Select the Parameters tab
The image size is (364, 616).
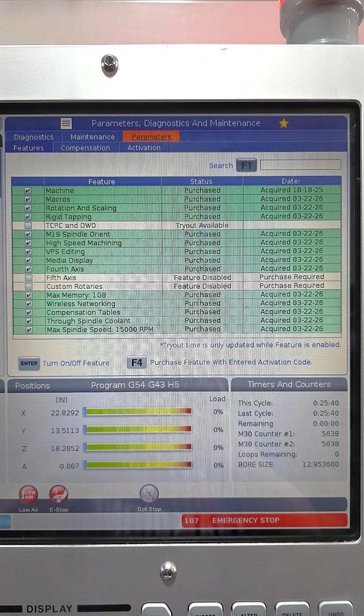point(151,137)
